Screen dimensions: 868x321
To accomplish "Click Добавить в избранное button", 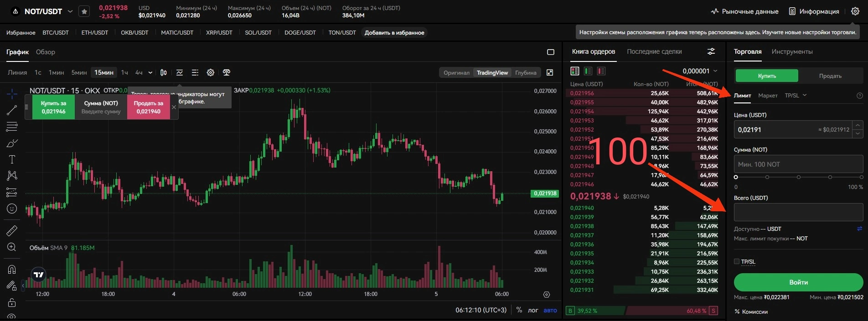I will pyautogui.click(x=394, y=33).
